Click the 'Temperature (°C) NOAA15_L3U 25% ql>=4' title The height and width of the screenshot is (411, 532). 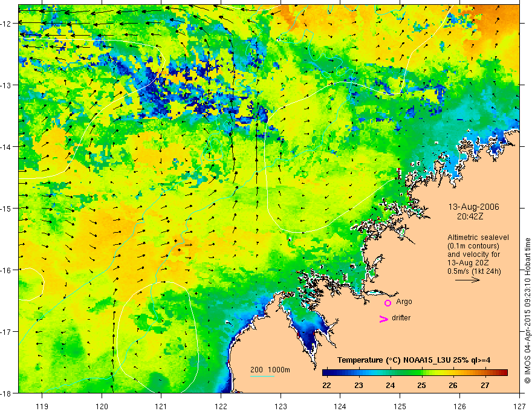pyautogui.click(x=414, y=360)
